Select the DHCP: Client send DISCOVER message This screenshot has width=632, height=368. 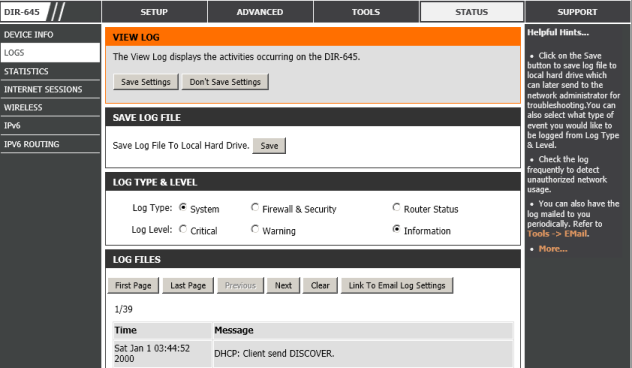click(x=274, y=353)
